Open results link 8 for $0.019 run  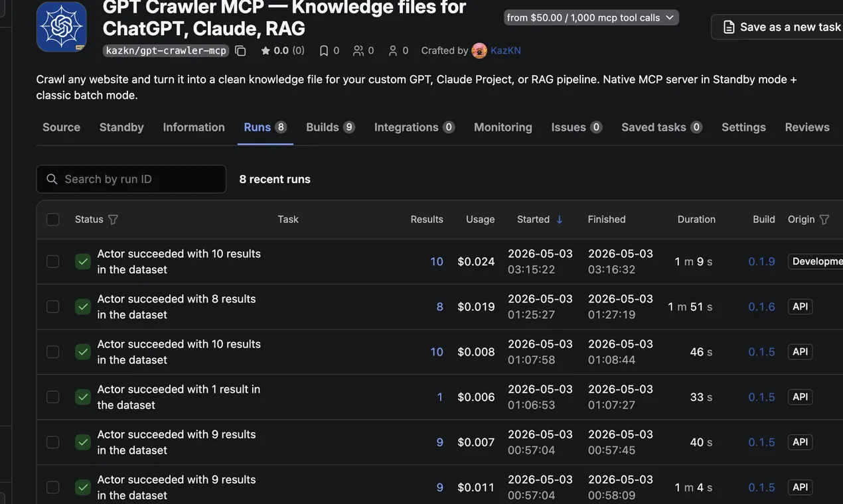439,306
